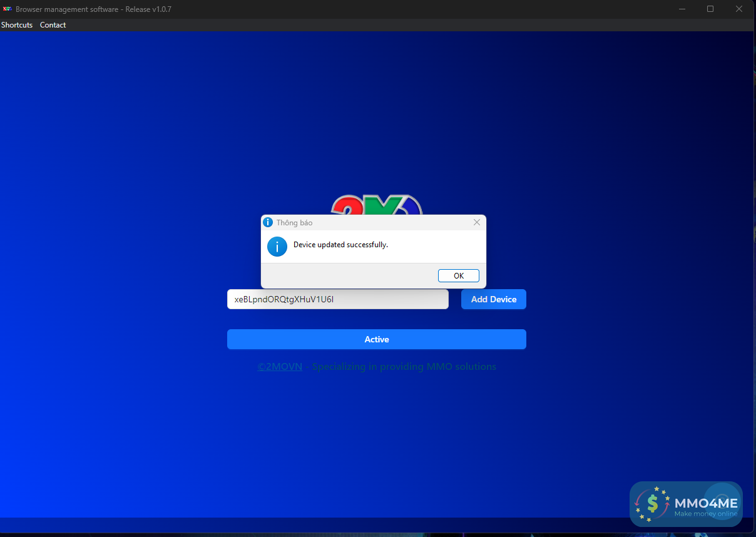Open the Shortcuts menu

click(17, 25)
